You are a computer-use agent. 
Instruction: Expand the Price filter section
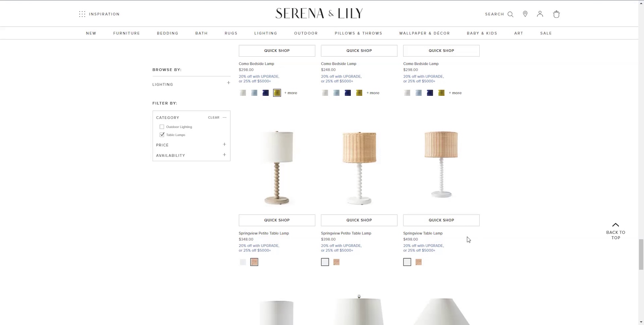point(224,145)
